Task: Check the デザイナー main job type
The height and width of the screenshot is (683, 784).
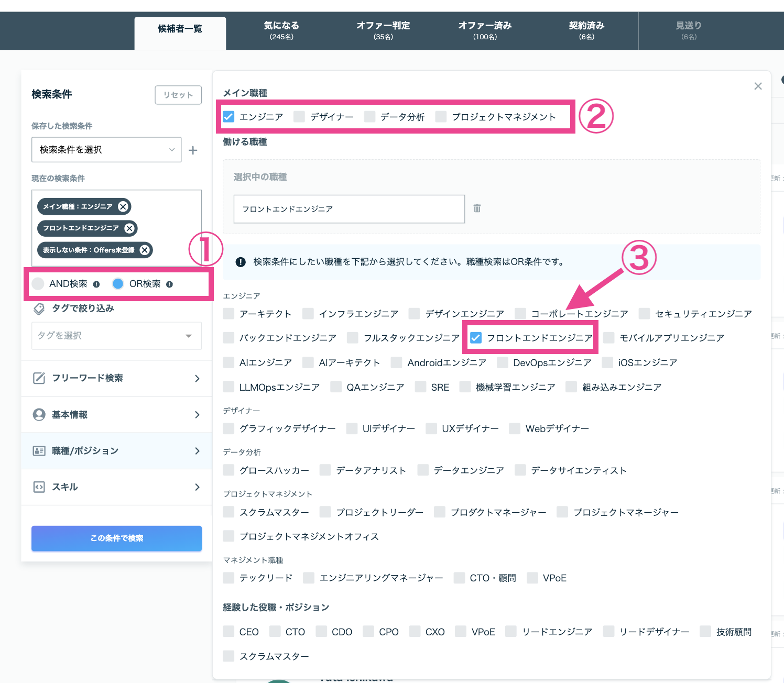Action: coord(299,116)
